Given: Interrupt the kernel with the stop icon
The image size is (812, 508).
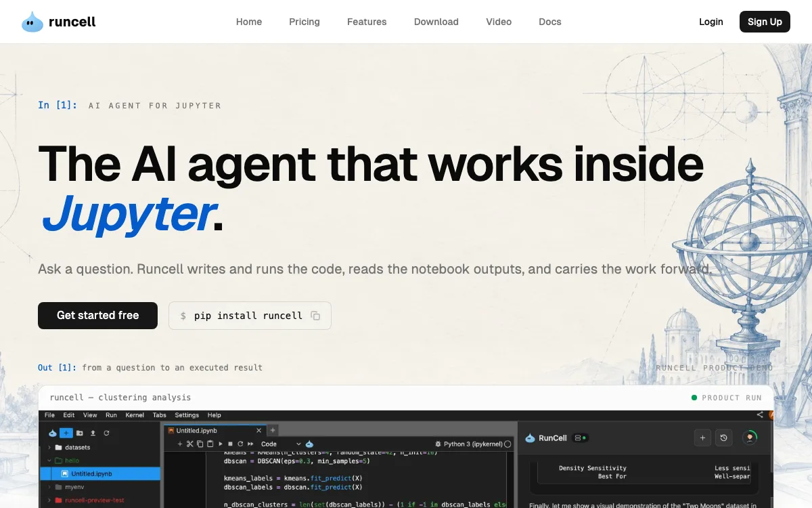Looking at the screenshot, I should tap(230, 444).
